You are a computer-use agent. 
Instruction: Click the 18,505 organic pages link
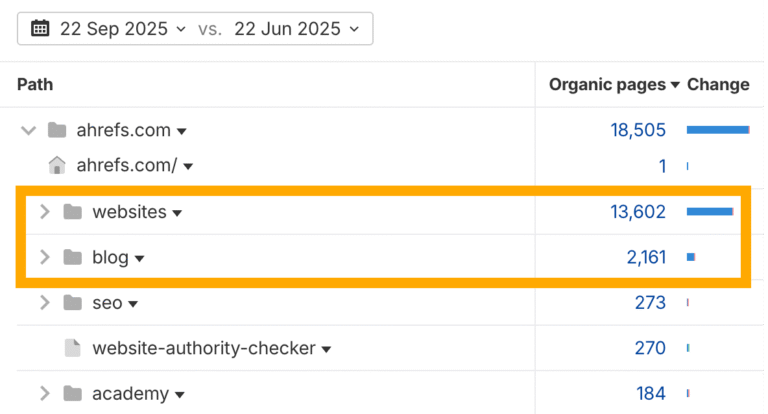point(638,130)
